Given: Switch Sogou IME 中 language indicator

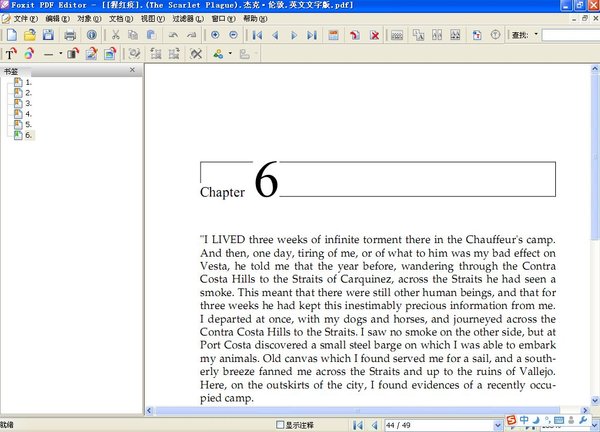Looking at the screenshot, I should tap(524, 420).
